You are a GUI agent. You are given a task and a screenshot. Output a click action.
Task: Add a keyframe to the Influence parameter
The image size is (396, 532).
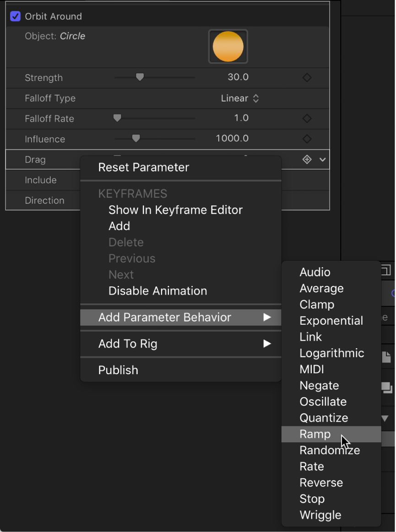307,139
